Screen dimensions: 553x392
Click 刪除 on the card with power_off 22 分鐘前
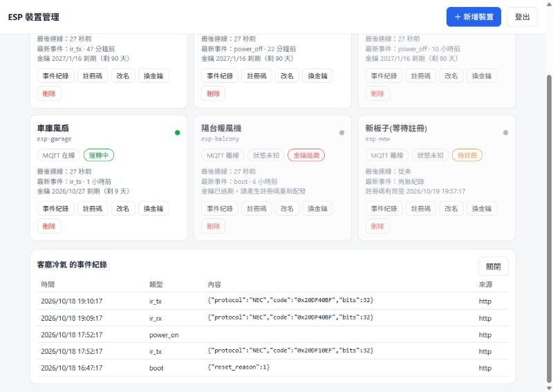coord(214,93)
